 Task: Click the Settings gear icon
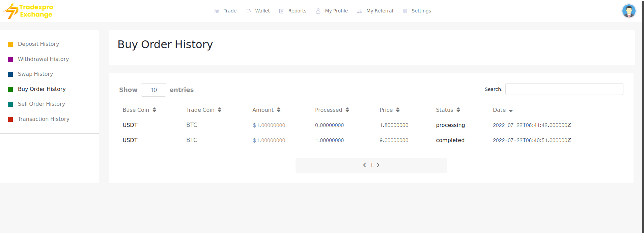405,11
